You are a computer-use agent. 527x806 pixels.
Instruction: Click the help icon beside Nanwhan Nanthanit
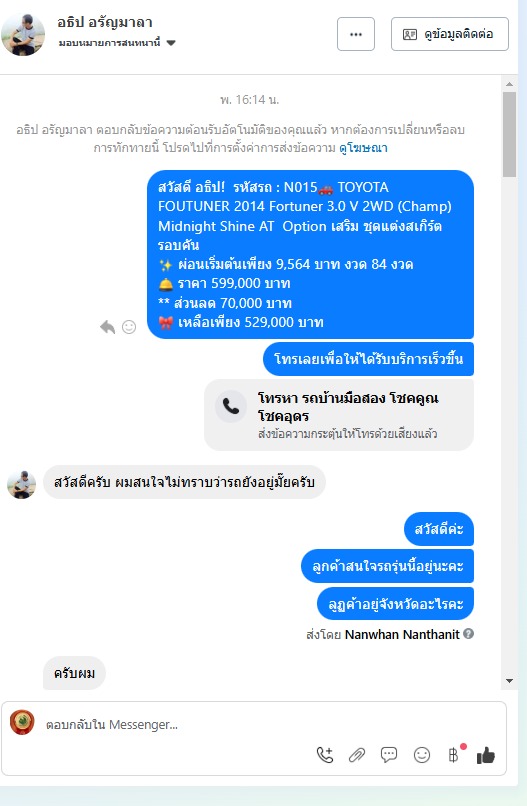[468, 634]
